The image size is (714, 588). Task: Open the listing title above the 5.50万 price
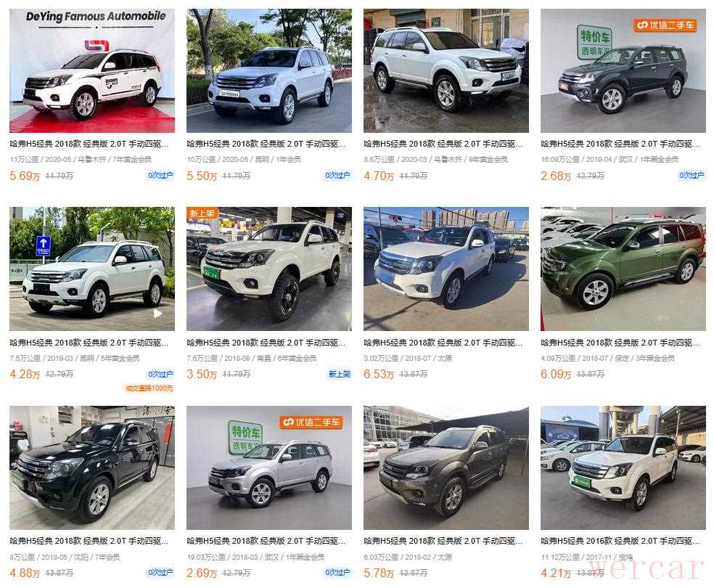[x=266, y=144]
